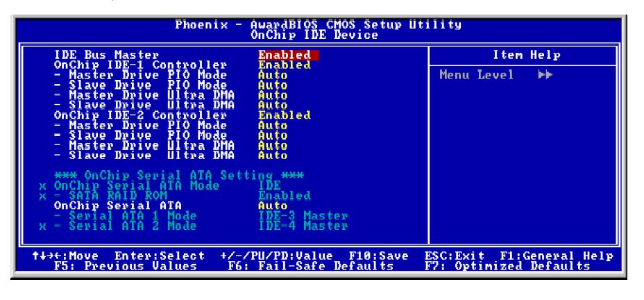
Task: Change the OnChip Serial ATA Auto value
Action: point(273,206)
